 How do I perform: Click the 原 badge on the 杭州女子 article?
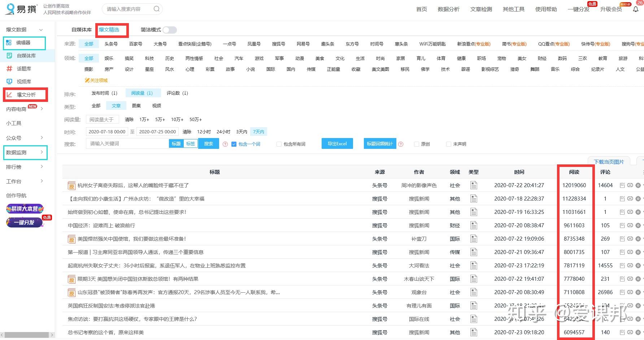click(71, 186)
